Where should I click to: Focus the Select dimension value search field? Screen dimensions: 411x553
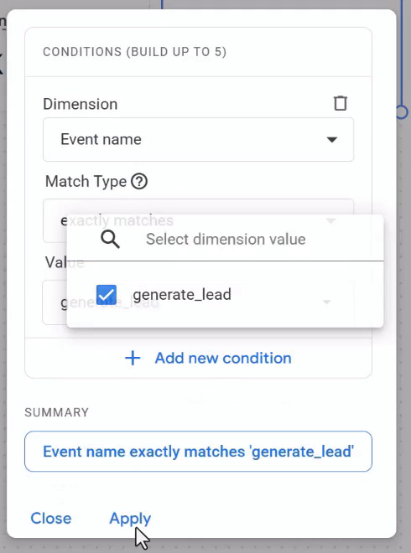point(225,239)
